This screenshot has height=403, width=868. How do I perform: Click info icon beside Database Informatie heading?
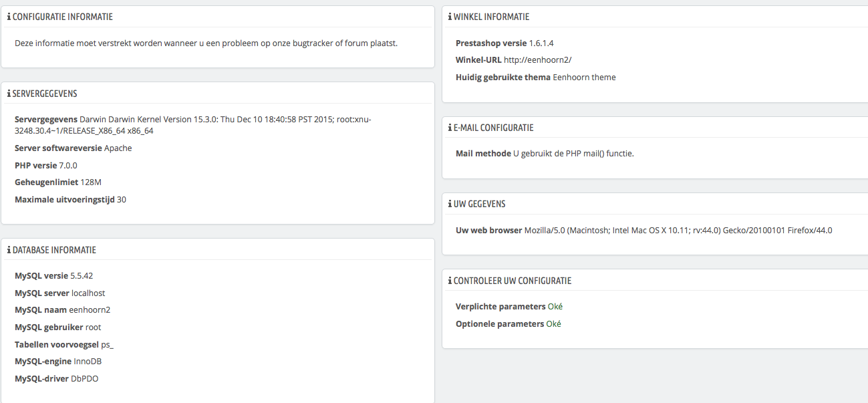click(x=9, y=250)
